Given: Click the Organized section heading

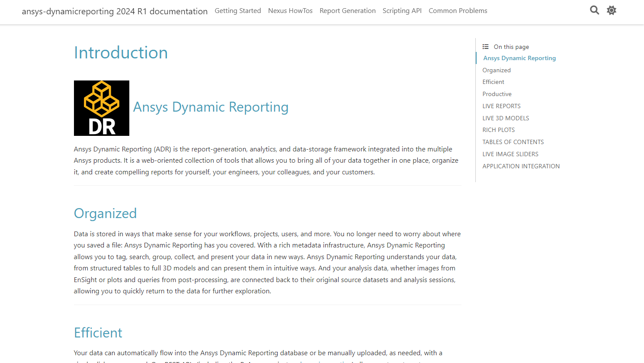Looking at the screenshot, I should [105, 213].
